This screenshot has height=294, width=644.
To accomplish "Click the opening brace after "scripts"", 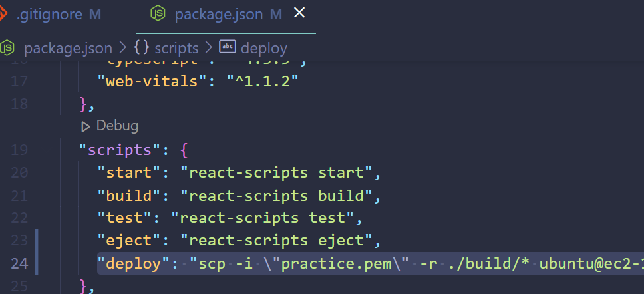I will (184, 150).
